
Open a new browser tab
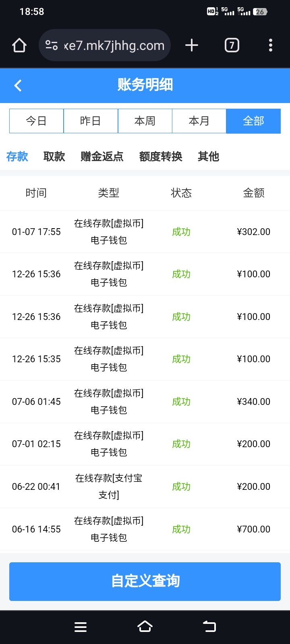point(192,45)
